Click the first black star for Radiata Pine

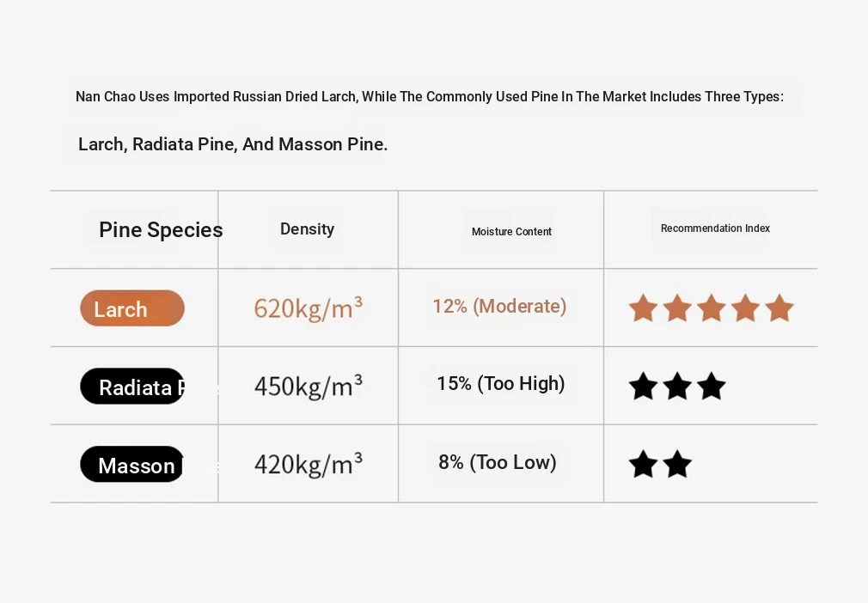[643, 387]
